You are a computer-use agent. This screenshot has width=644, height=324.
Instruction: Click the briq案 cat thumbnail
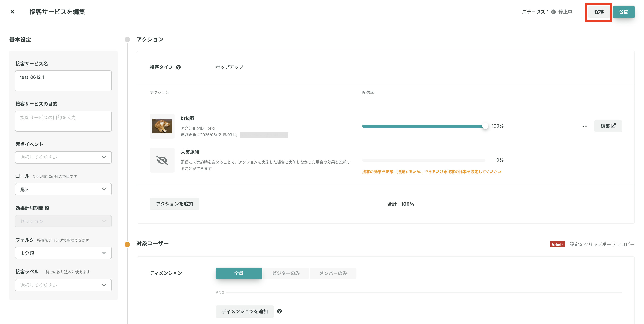point(162,126)
